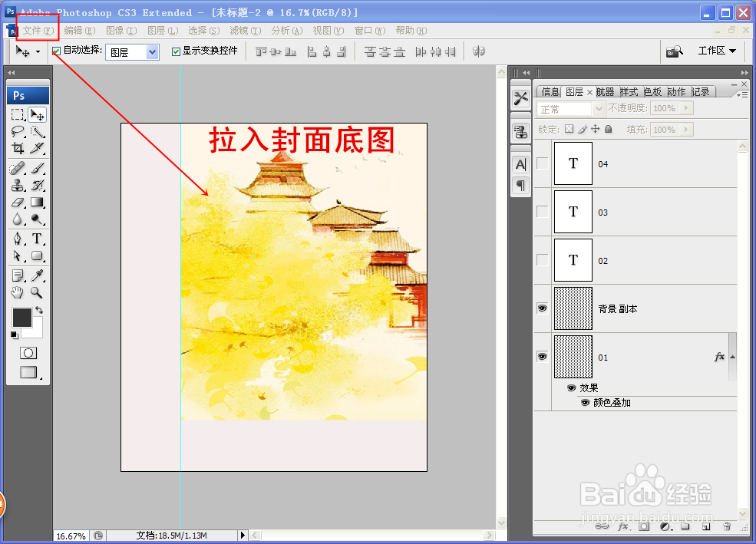Screen dimensions: 756x544
Task: Show layer 02 visibility
Action: click(543, 259)
